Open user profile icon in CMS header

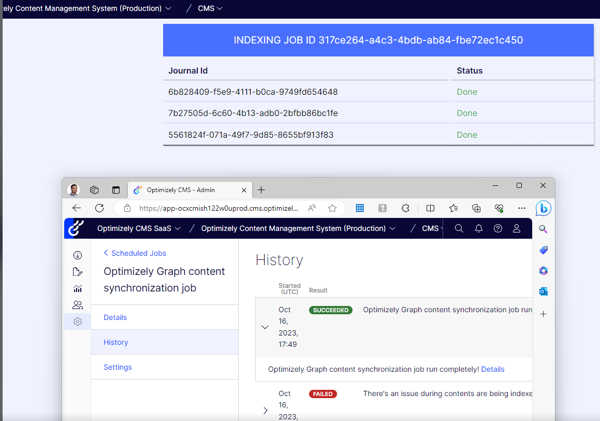coord(516,229)
